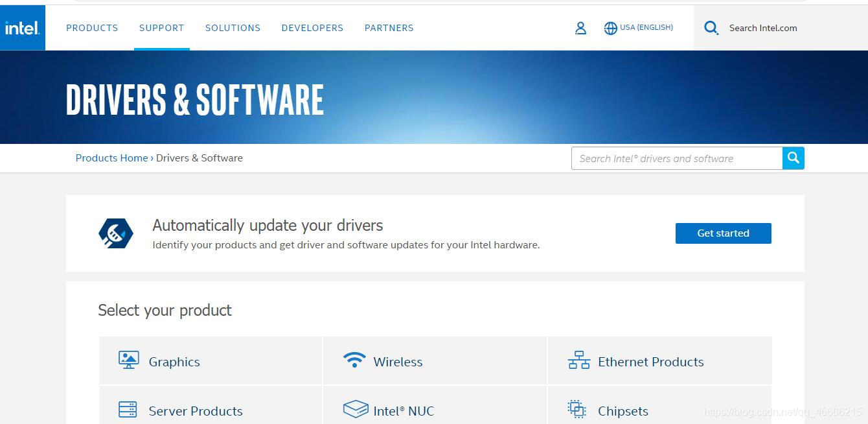Image resolution: width=868 pixels, height=424 pixels.
Task: Open the SUPPORT menu
Action: (162, 28)
